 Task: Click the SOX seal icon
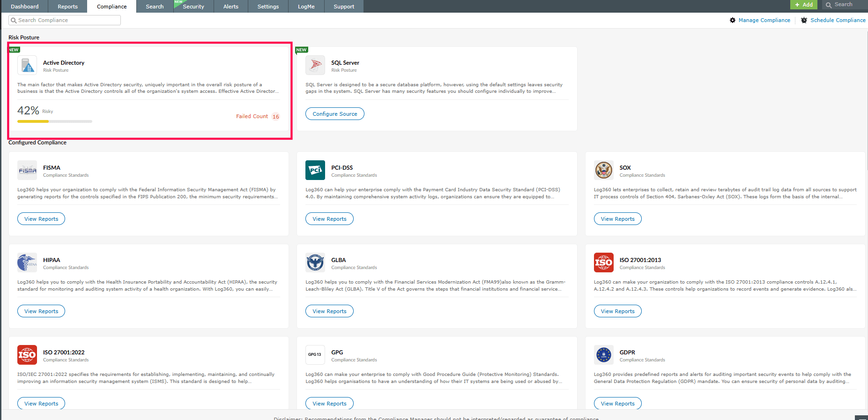(x=604, y=171)
